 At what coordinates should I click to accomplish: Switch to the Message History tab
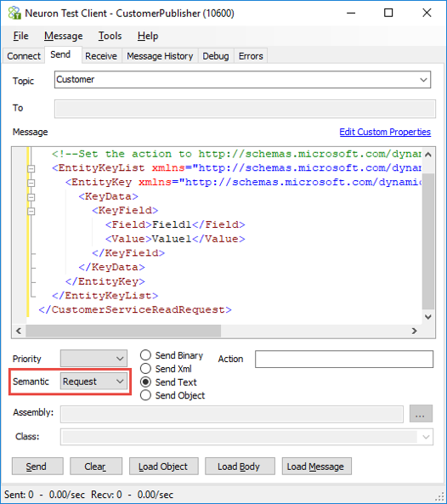160,56
